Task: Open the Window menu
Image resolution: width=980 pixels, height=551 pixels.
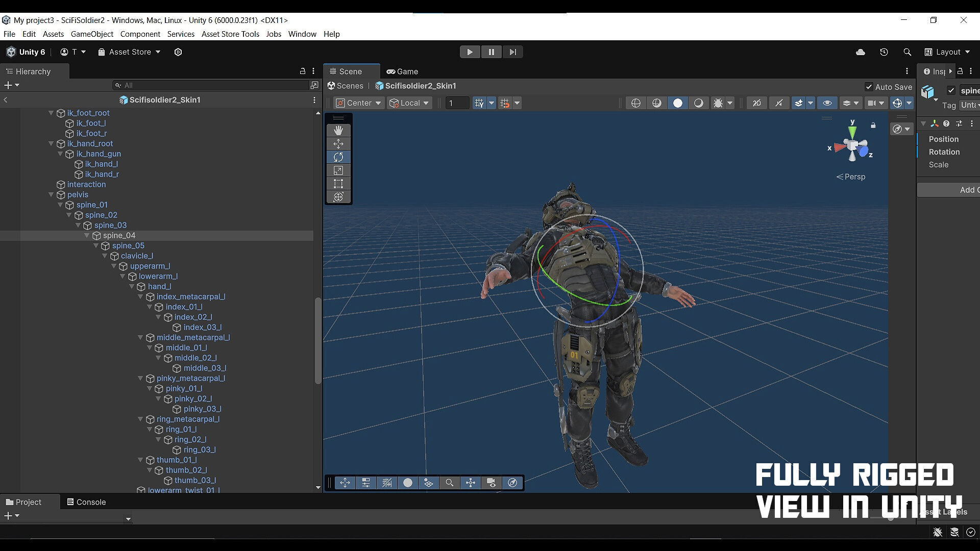Action: [x=302, y=34]
